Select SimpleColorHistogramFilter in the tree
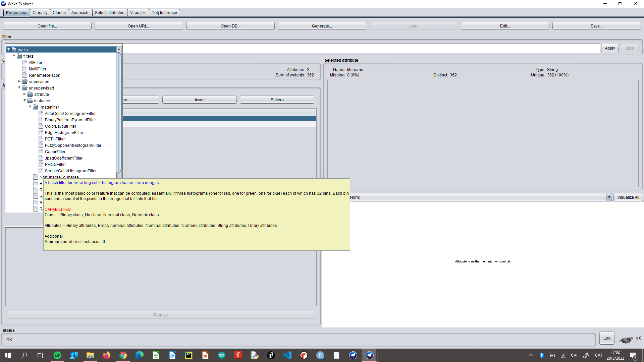 pyautogui.click(x=70, y=171)
